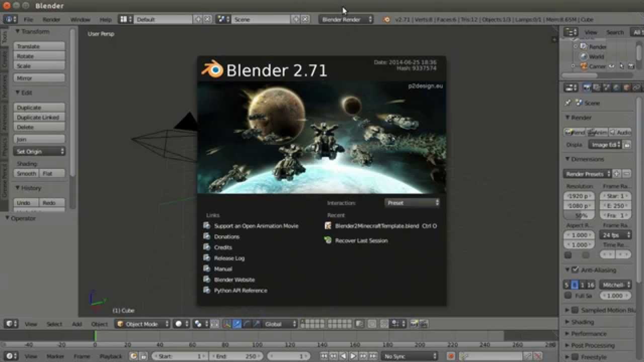Click the screen layout browse icon
Image resolution: width=644 pixels, height=362 pixels.
tap(126, 20)
